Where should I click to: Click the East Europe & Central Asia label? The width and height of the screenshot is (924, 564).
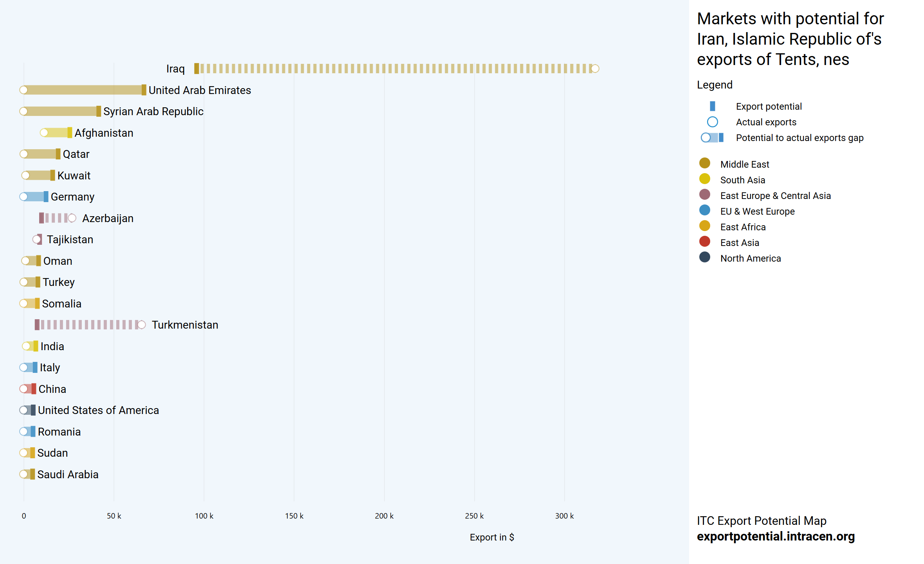click(775, 196)
